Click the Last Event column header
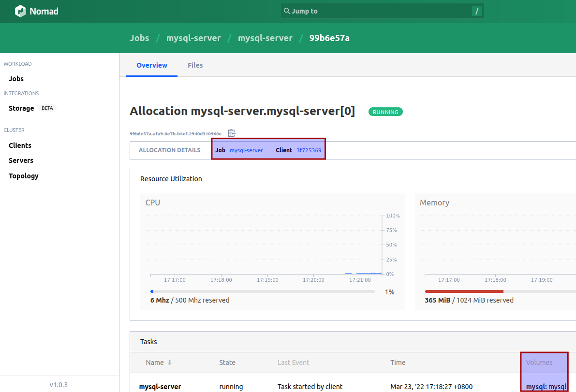 point(293,363)
